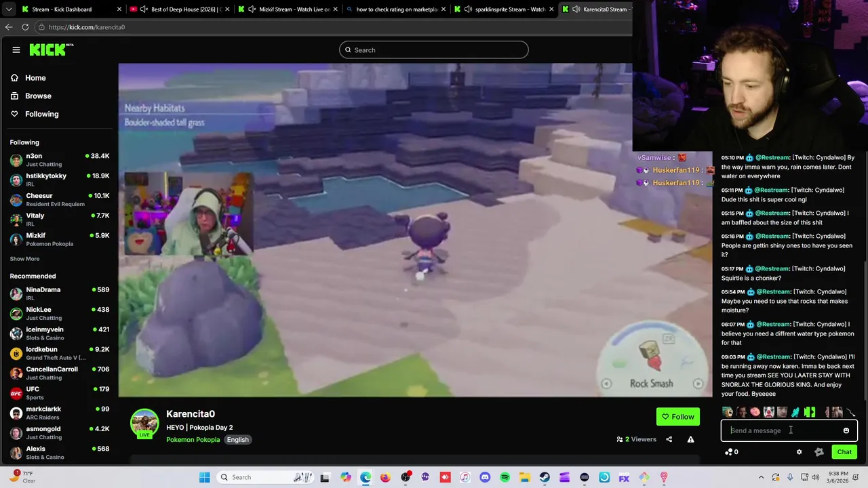Image resolution: width=868 pixels, height=488 pixels.
Task: Open CancellanCarroll recommended channel
Action: (x=59, y=373)
